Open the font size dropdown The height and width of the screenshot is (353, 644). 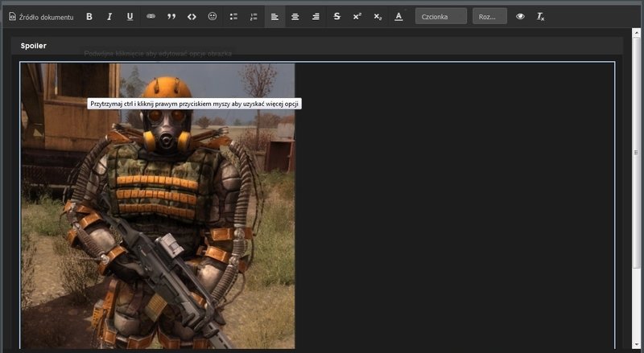[x=489, y=16]
